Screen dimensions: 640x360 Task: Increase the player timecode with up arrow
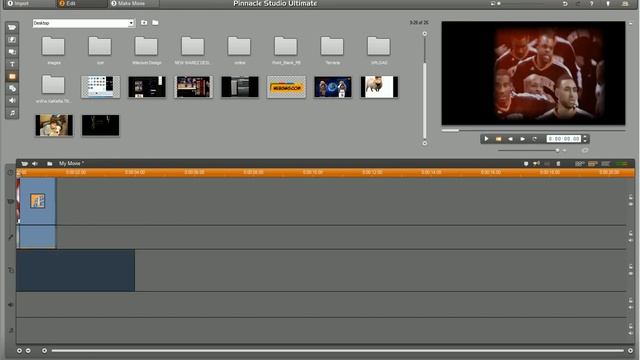pos(585,137)
